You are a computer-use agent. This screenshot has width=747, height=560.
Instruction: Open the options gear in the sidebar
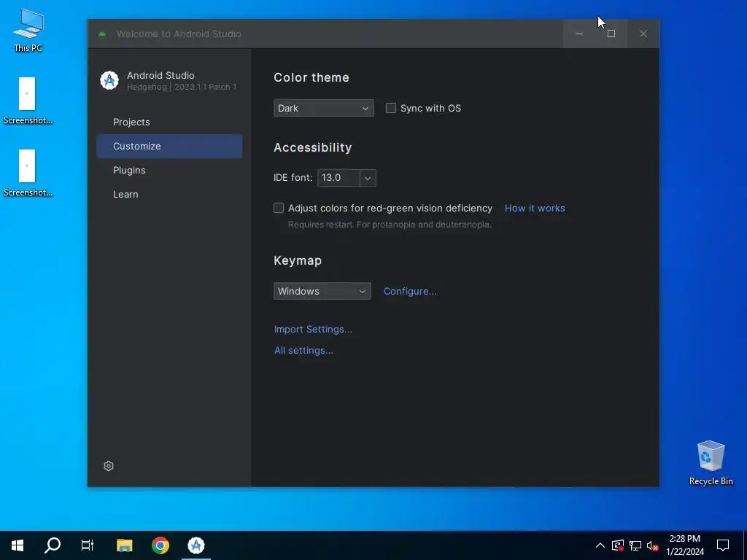click(x=109, y=466)
